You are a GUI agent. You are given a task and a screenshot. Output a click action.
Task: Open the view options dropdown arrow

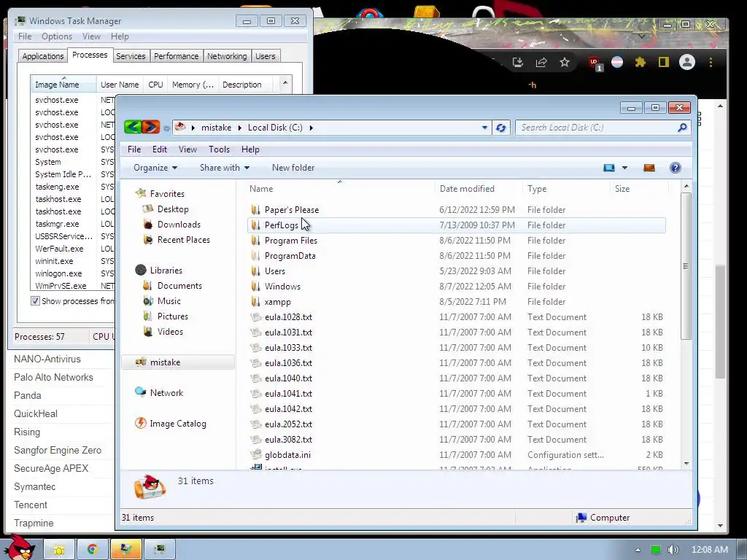click(624, 168)
